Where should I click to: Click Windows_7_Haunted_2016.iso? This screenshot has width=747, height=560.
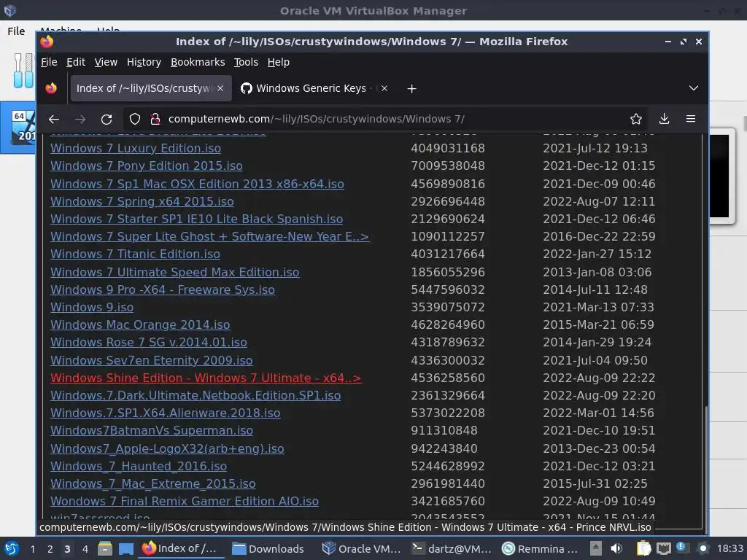click(139, 466)
